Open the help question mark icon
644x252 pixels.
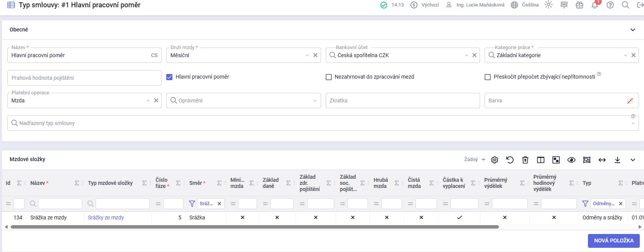click(610, 5)
